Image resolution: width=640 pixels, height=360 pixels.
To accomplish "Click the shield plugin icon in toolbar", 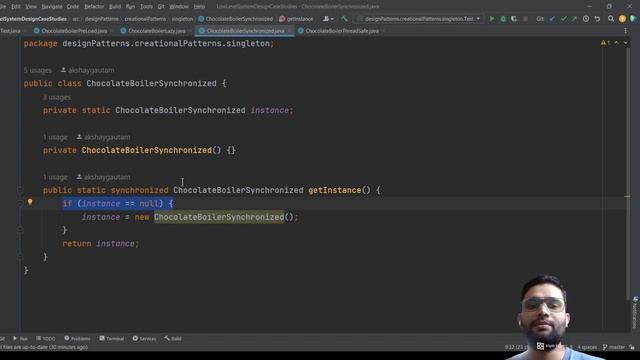I will (633, 19).
